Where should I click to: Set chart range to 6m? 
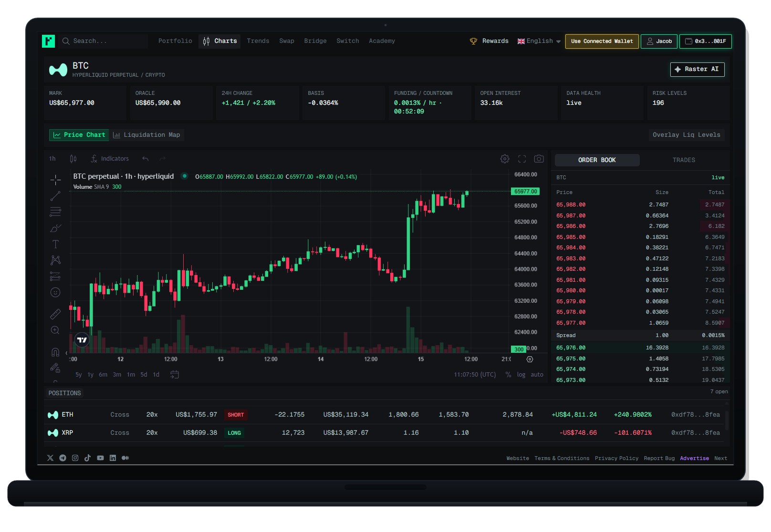pyautogui.click(x=103, y=375)
